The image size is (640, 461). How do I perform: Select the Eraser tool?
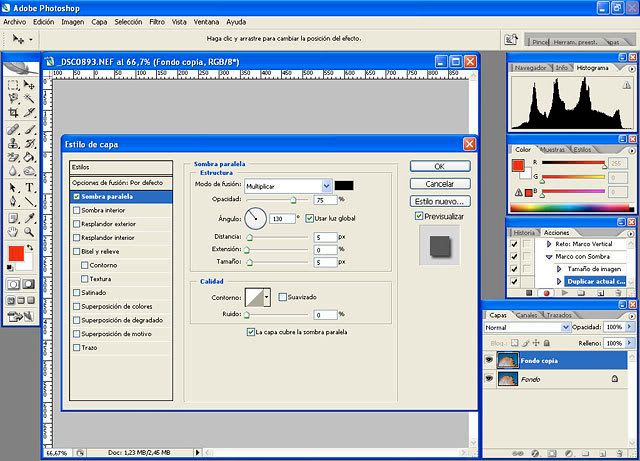point(13,157)
